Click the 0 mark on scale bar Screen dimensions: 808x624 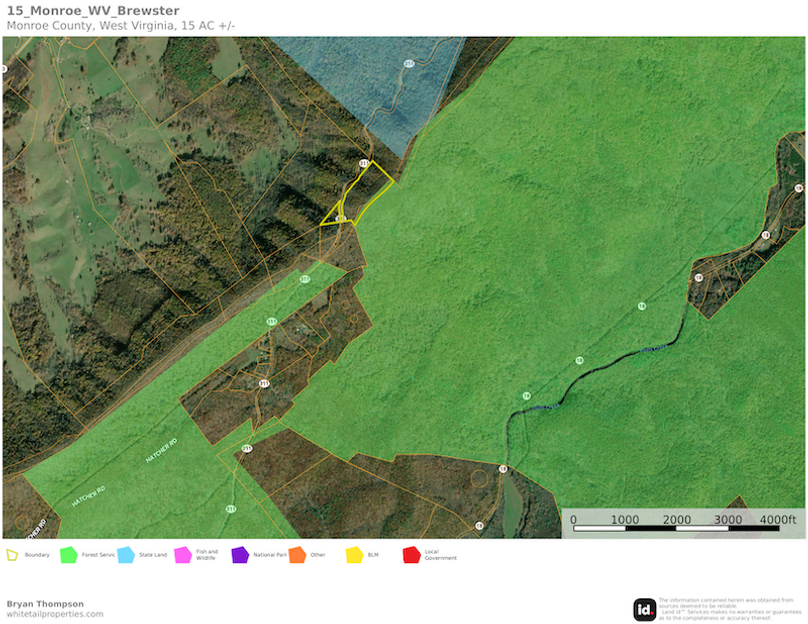coord(573,520)
